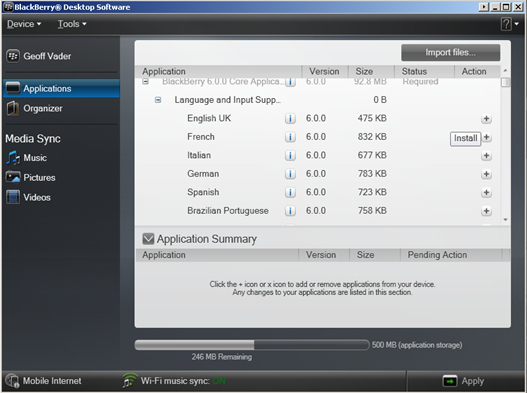Viewport: 527px width, 393px height.
Task: Add Brazilian Portuguese with its plus icon
Action: [486, 211]
